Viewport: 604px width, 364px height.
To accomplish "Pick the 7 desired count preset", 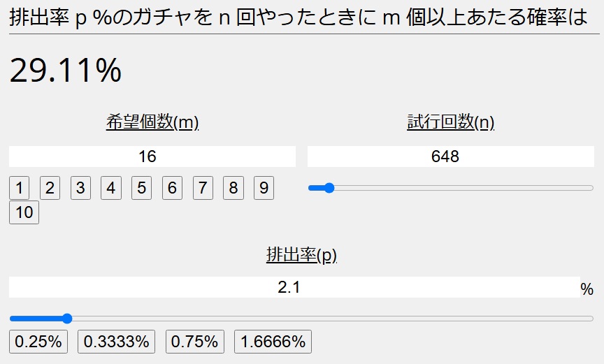I will coord(203,188).
